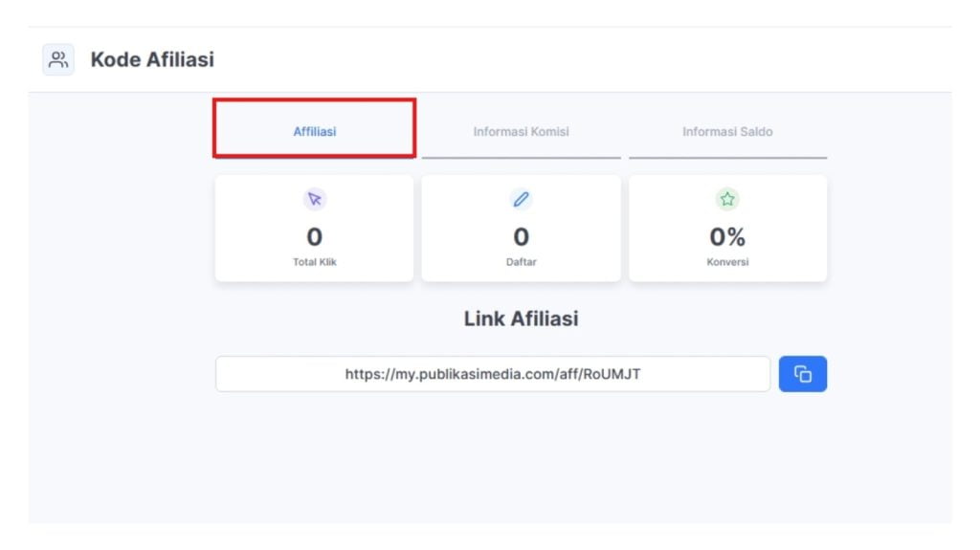Select the 0% conversion value
Screen dimensions: 980x550
coord(727,237)
